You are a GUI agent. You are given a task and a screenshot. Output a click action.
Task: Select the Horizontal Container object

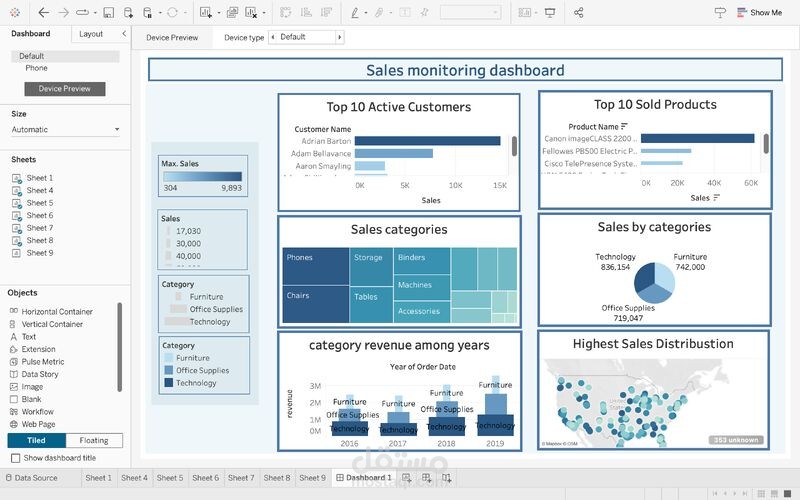51,312
